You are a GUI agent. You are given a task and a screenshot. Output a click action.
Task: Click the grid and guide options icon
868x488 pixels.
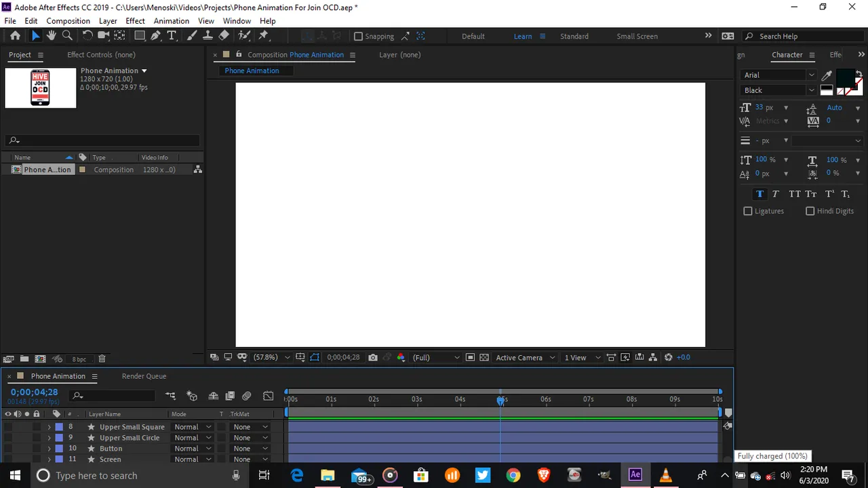coord(300,357)
